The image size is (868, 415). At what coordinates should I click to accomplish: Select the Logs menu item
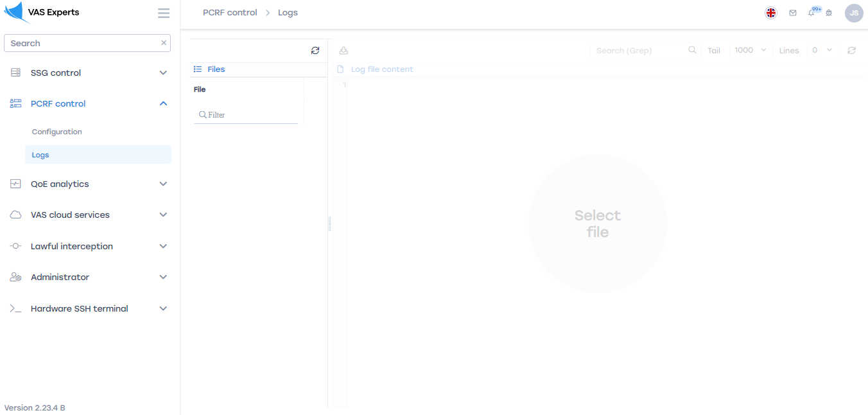[x=40, y=155]
